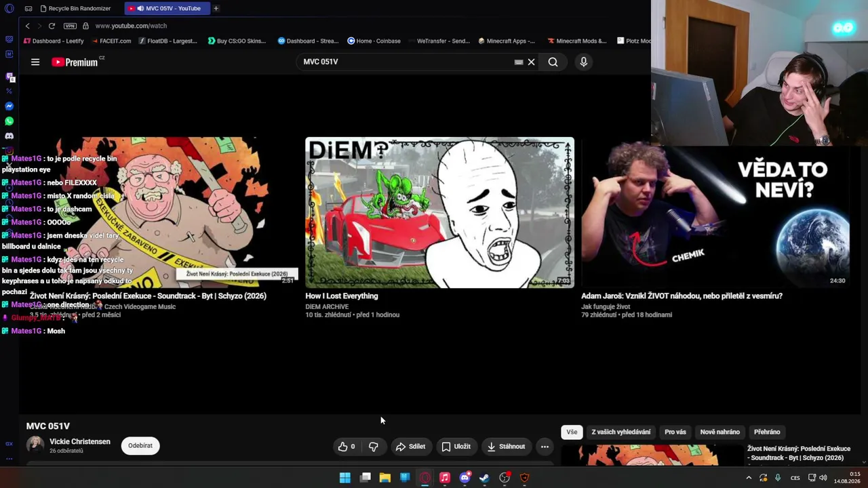The height and width of the screenshot is (488, 868).
Task: Go back to the previous page
Action: click(x=27, y=26)
